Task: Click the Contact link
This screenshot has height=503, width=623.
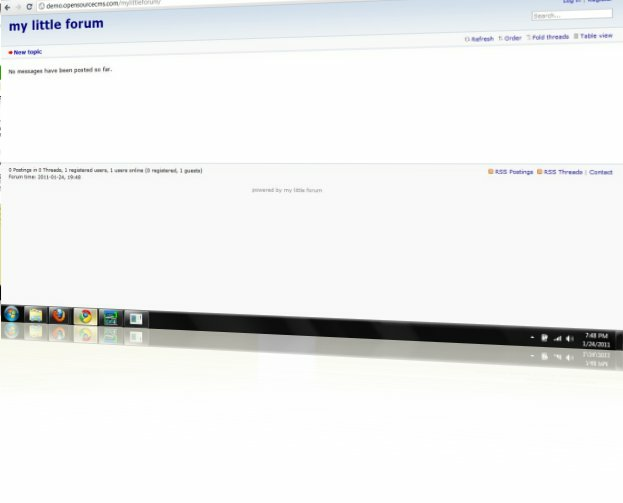Action: pos(601,172)
